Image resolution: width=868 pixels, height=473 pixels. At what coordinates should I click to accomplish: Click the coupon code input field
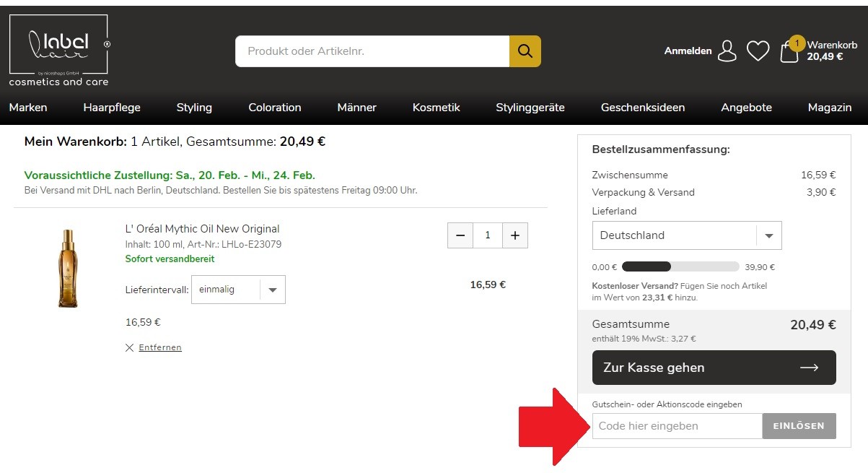[678, 426]
